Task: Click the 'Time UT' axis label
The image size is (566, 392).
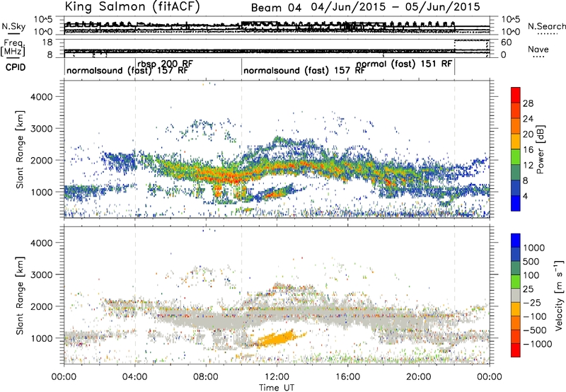Action: (277, 388)
